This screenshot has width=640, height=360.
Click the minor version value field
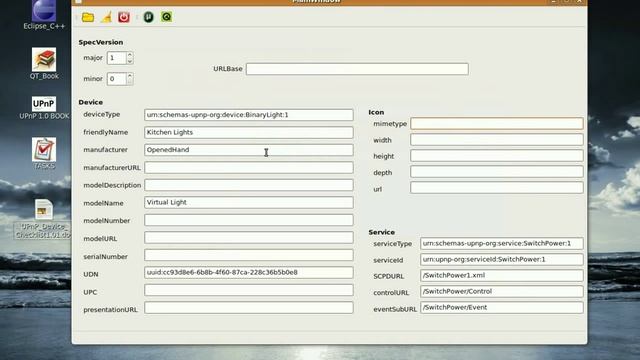tap(117, 79)
